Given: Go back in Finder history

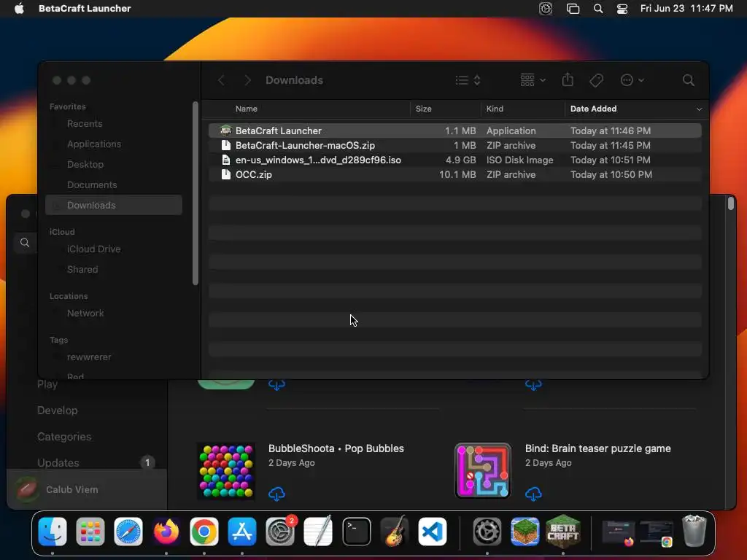Looking at the screenshot, I should 221,80.
